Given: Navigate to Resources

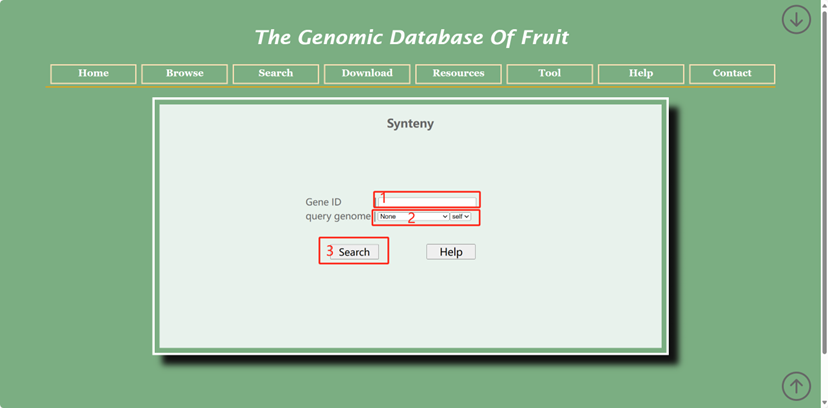Looking at the screenshot, I should (458, 73).
